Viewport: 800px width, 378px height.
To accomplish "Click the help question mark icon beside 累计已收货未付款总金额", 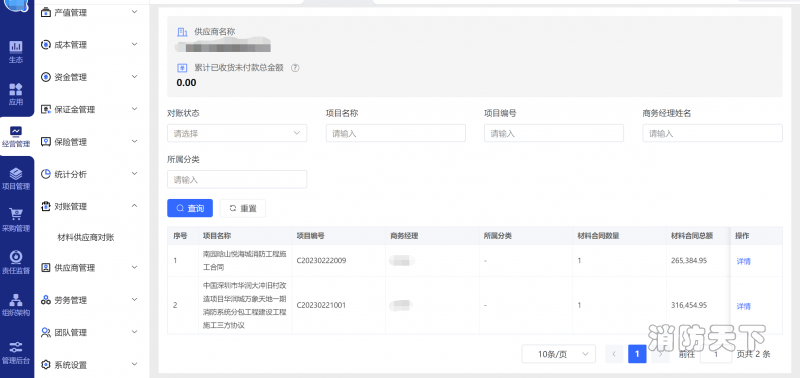I will coord(295,68).
